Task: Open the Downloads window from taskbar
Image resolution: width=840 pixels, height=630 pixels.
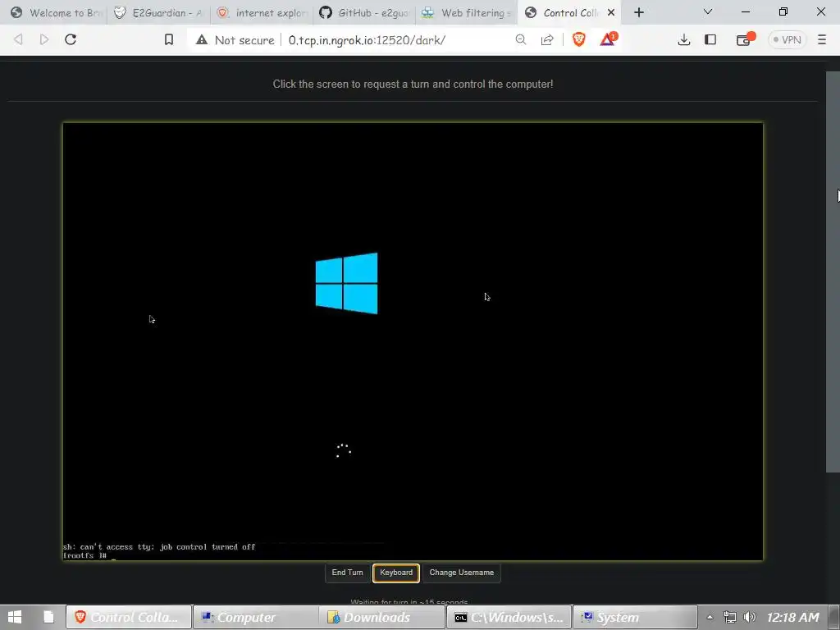Action: click(x=382, y=617)
